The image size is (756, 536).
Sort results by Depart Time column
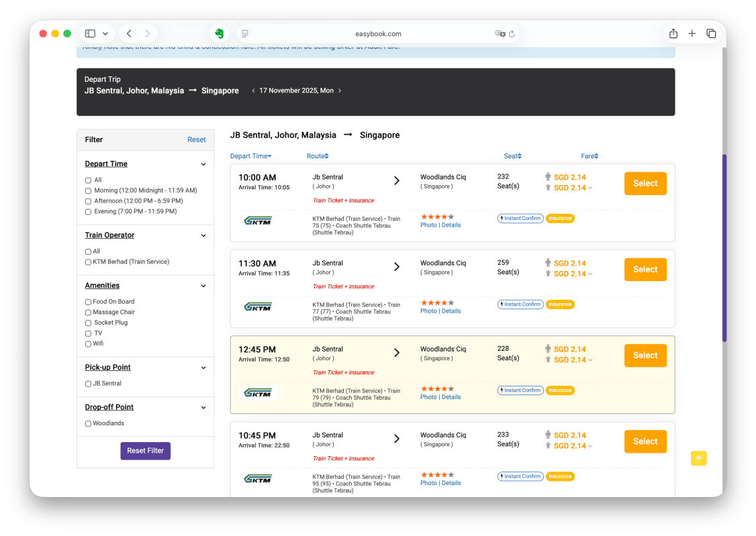pyautogui.click(x=250, y=156)
